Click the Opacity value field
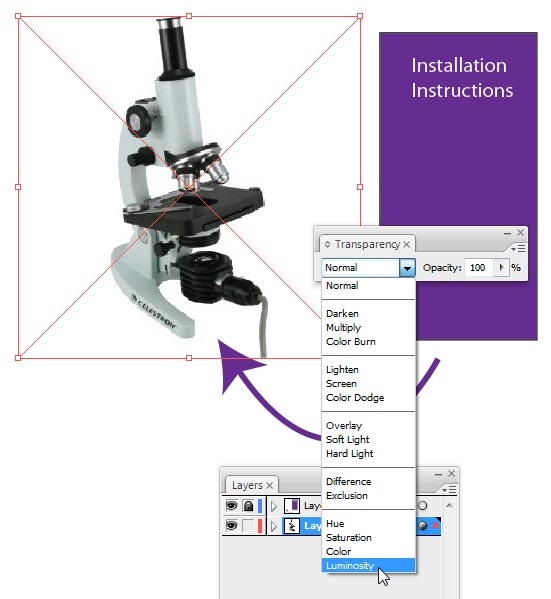 [x=479, y=267]
